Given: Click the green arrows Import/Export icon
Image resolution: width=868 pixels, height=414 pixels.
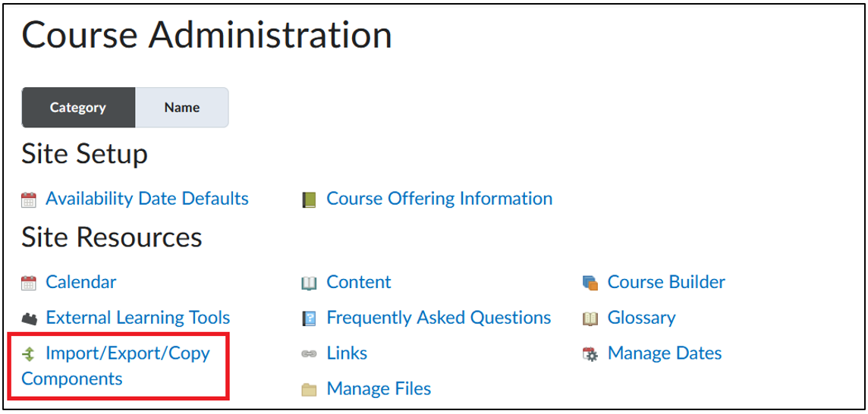Looking at the screenshot, I should 28,354.
